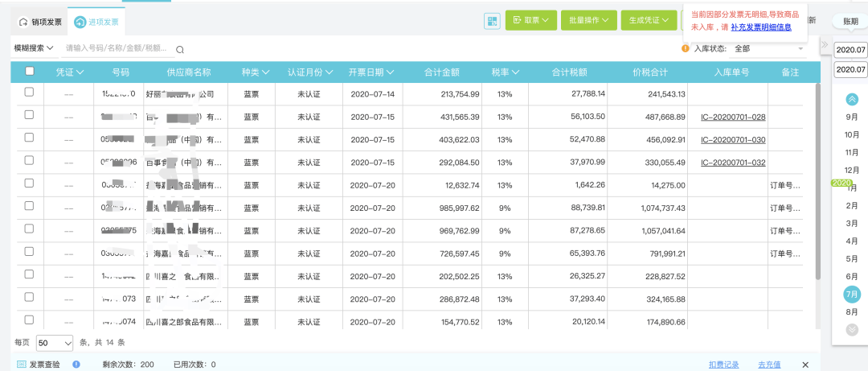Select the 进项发票 tab

[x=97, y=22]
